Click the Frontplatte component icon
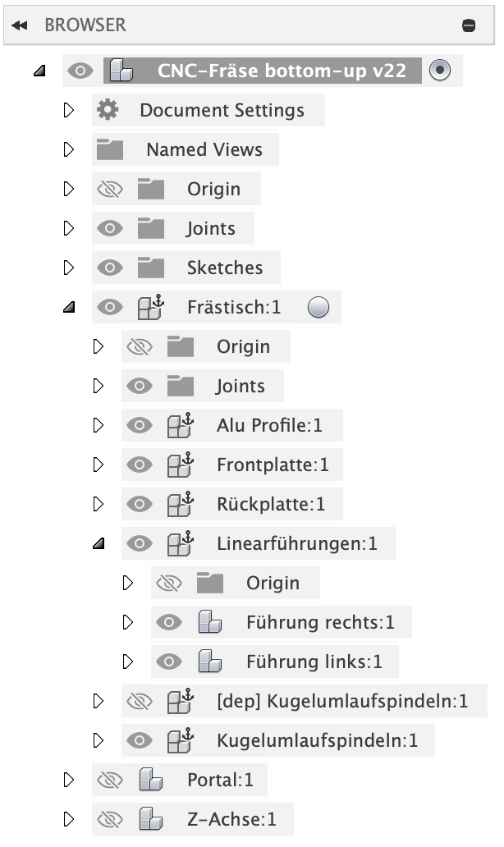Viewport: 504px width, 847px height. (179, 465)
